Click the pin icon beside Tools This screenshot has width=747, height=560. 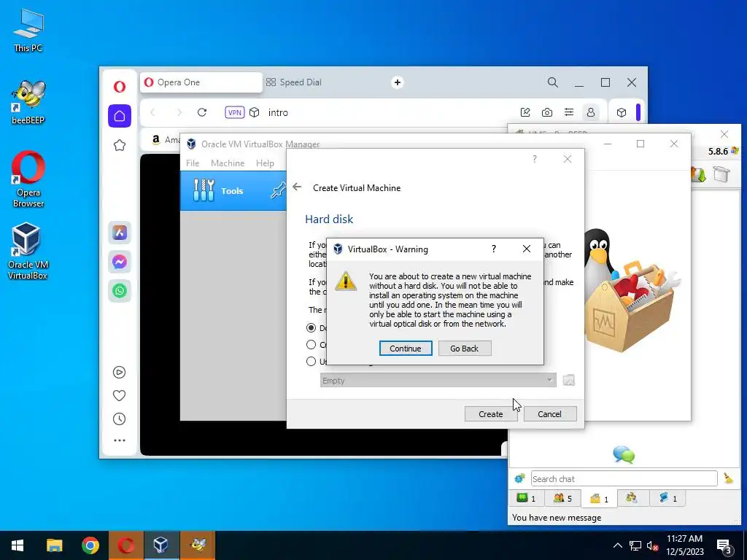pos(278,190)
